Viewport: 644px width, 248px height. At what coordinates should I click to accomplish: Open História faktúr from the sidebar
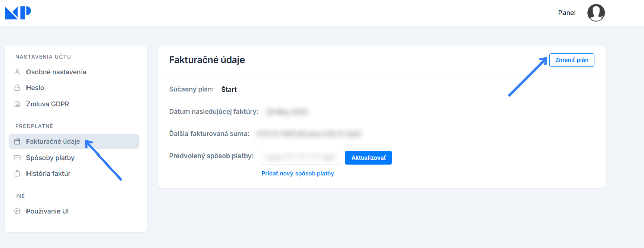click(48, 173)
